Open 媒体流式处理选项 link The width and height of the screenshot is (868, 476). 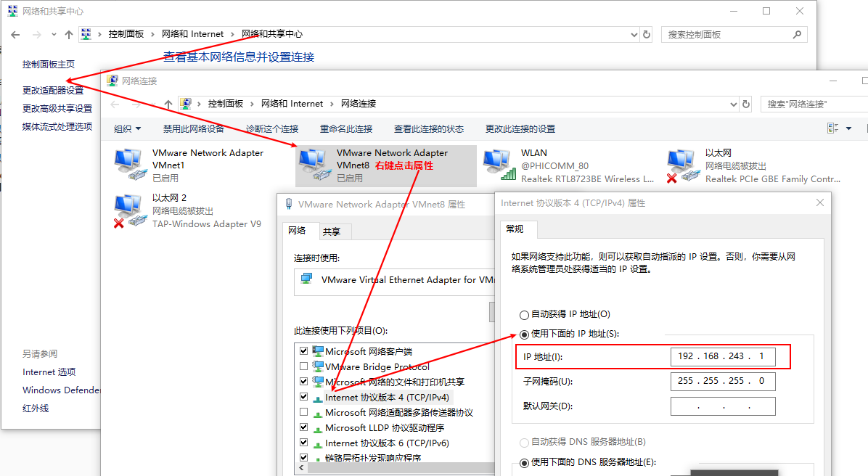coord(57,127)
